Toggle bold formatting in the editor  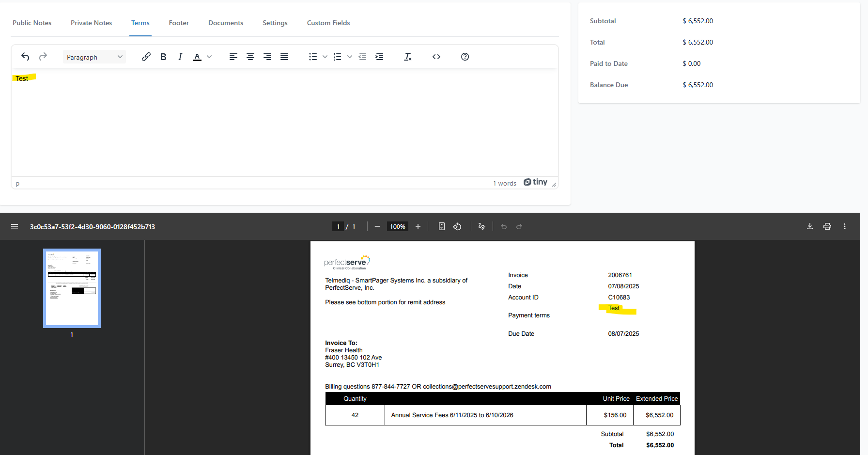point(163,57)
